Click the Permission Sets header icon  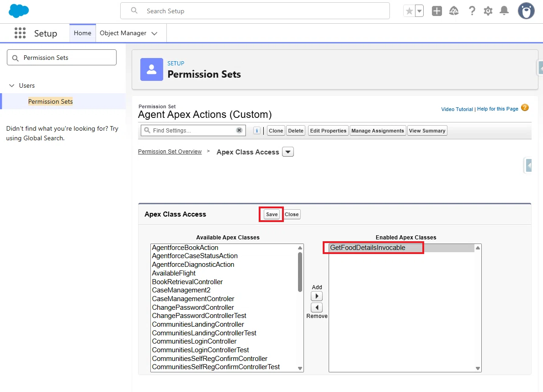click(x=152, y=69)
